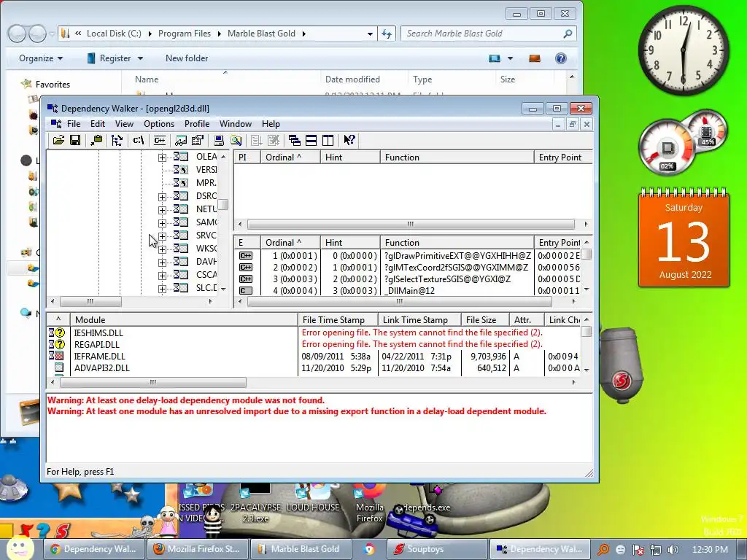Expand the DSRC tree node
The image size is (747, 560).
[x=162, y=197]
